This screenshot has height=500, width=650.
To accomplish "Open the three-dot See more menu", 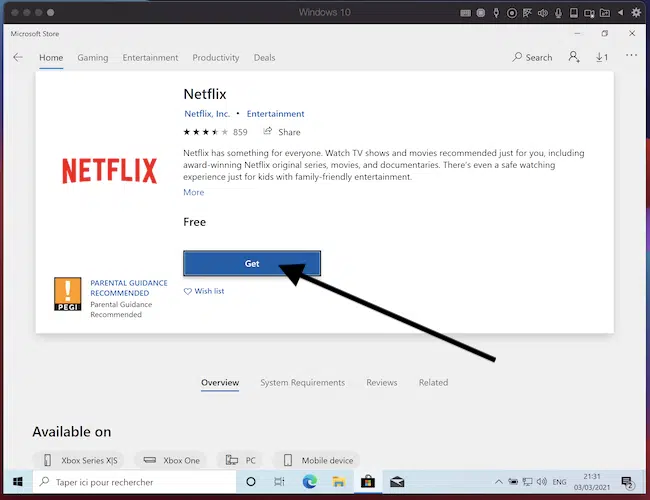I will (631, 55).
